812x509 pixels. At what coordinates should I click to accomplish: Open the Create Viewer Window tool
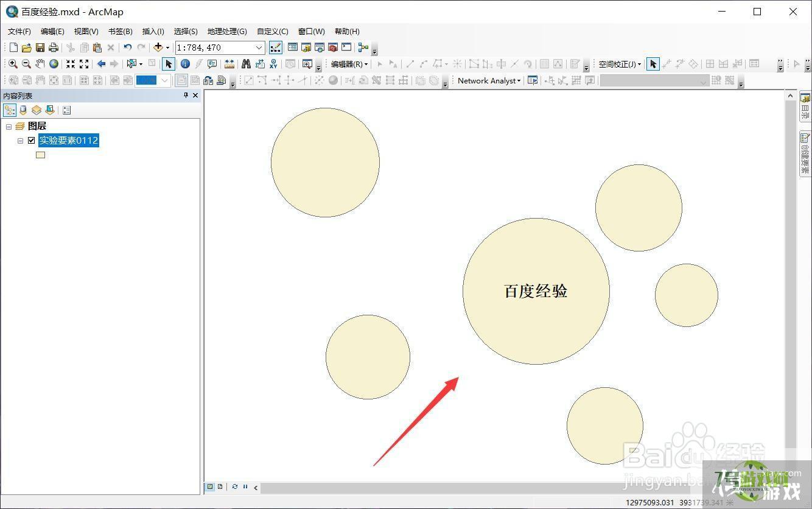307,64
